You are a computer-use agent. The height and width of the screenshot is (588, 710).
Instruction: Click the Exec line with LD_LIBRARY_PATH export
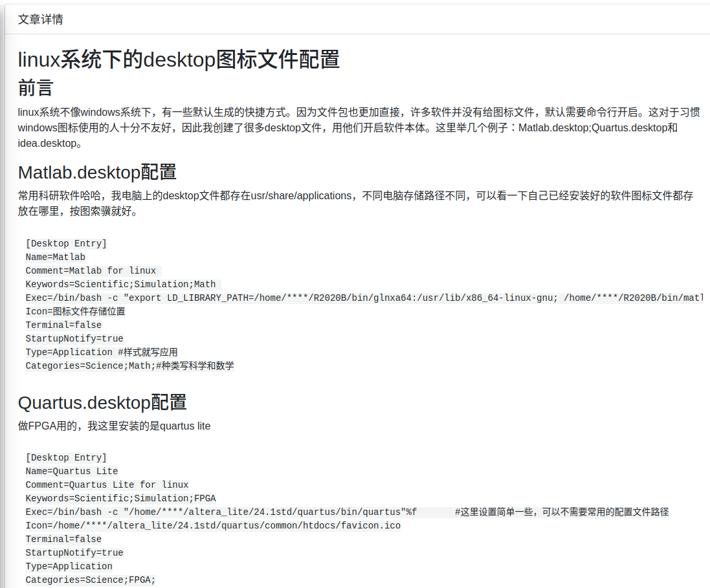[x=364, y=298]
